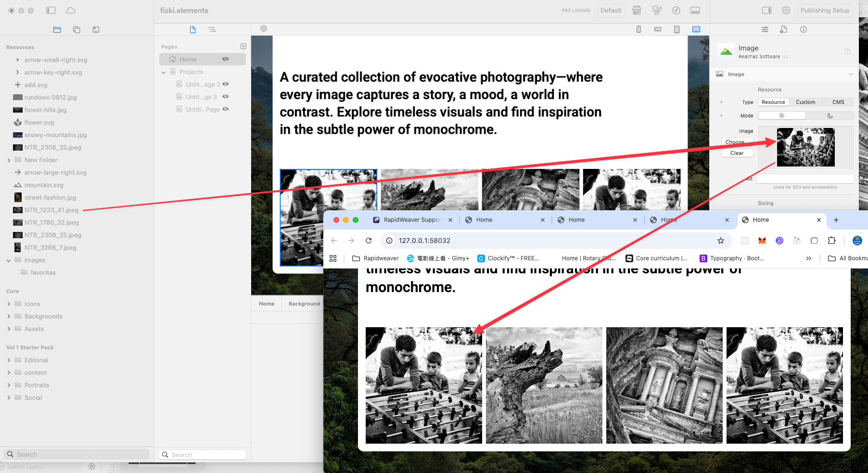Toggle visibility of the Home page
This screenshot has height=473, width=868.
(x=225, y=59)
